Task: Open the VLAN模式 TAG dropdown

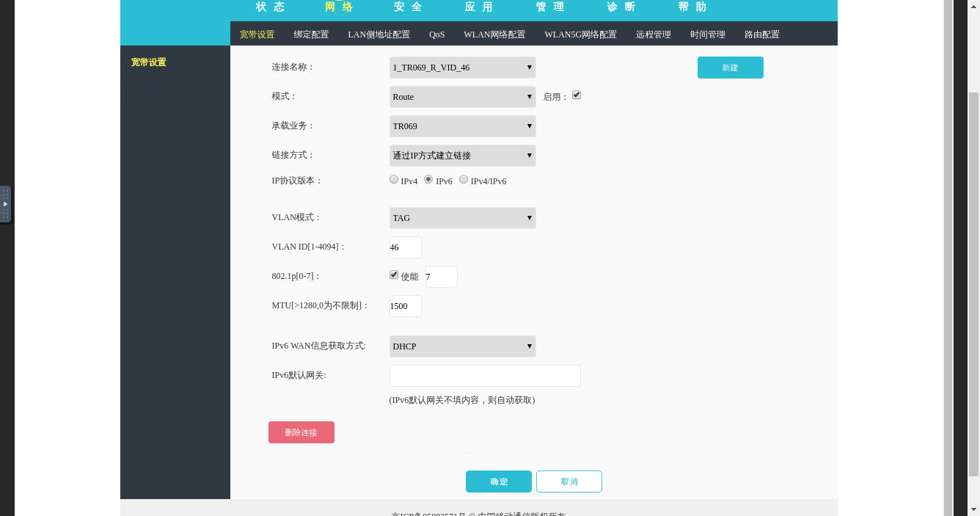Action: click(x=463, y=218)
